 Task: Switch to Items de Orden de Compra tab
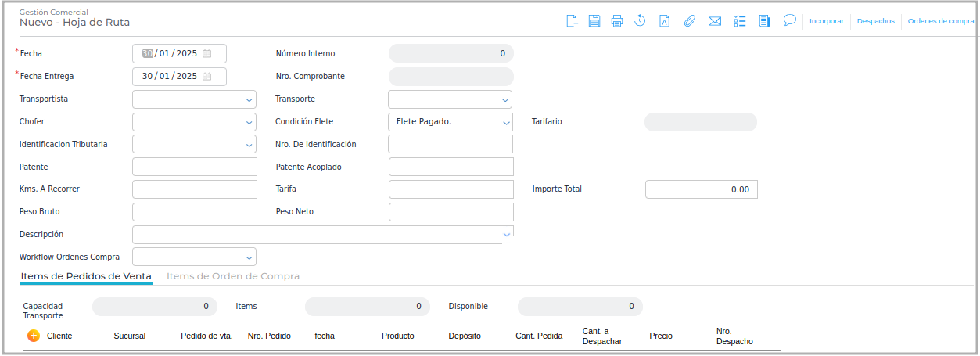[233, 276]
